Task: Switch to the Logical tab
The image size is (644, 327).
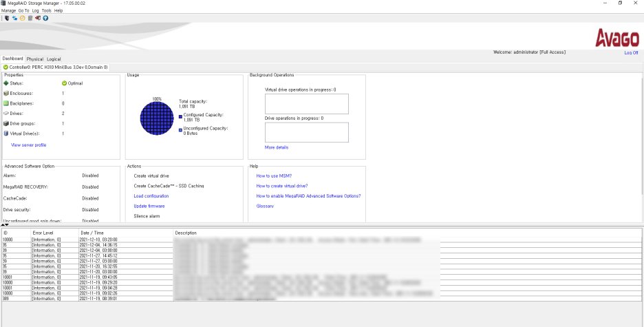Action: tap(54, 59)
